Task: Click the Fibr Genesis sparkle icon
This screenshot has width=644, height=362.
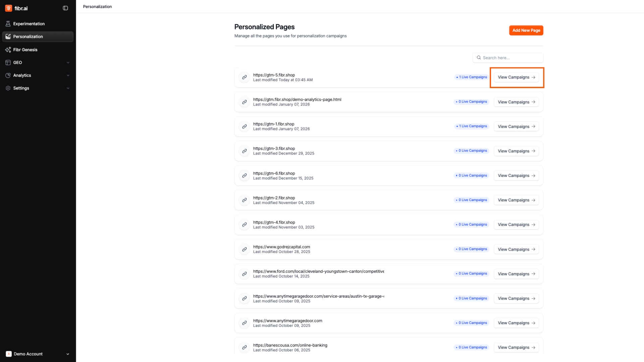Action: click(x=8, y=50)
